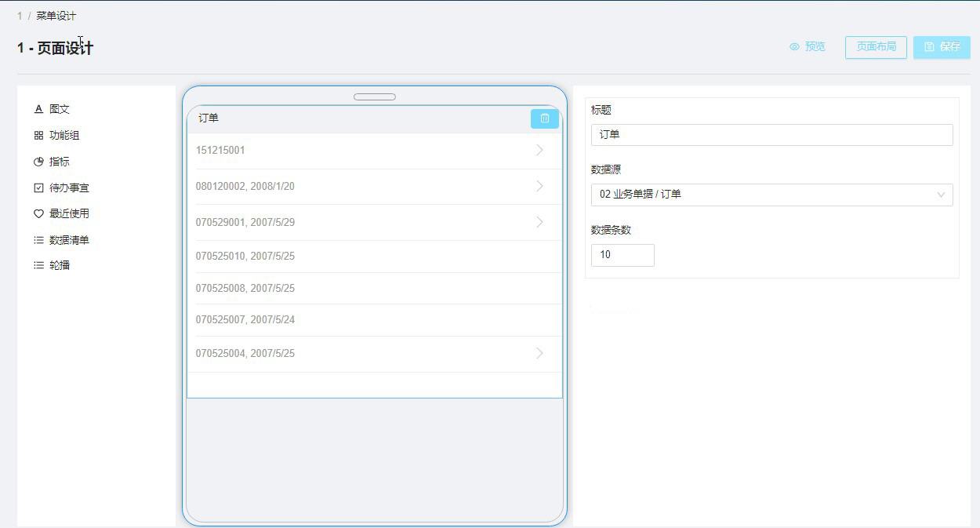Viewport: 980px width, 528px height.
Task: Open the chevron for order 151215001
Action: (539, 150)
